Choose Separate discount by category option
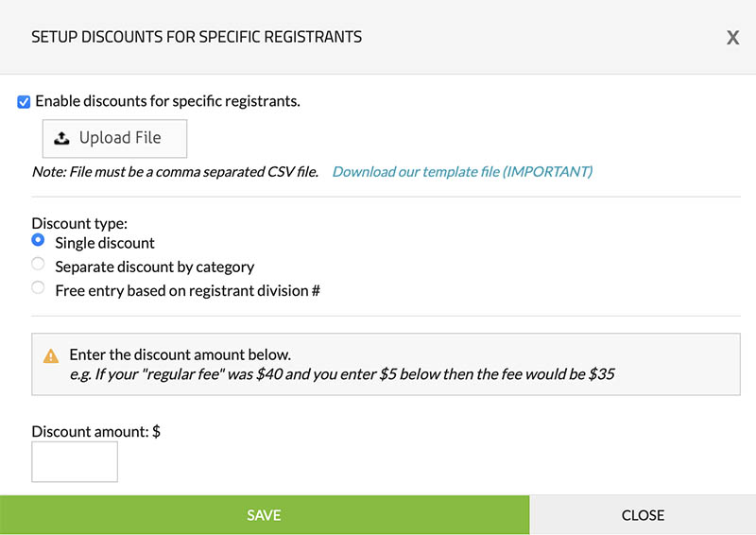This screenshot has width=756, height=535. pyautogui.click(x=38, y=265)
